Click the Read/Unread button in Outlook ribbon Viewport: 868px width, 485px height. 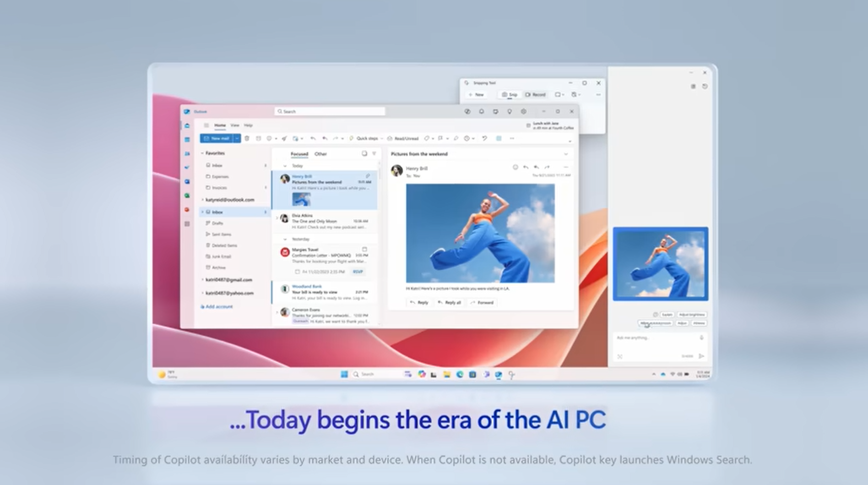(x=403, y=138)
